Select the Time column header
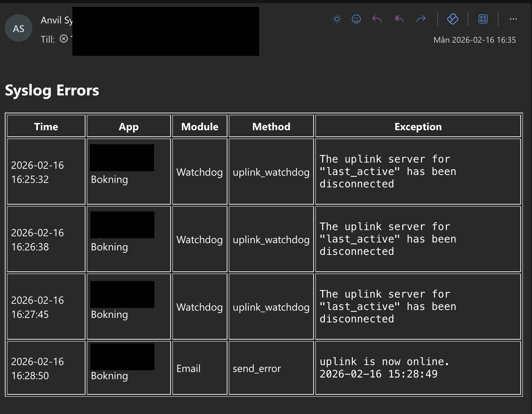Viewport: 532px width, 414px height. [x=46, y=127]
